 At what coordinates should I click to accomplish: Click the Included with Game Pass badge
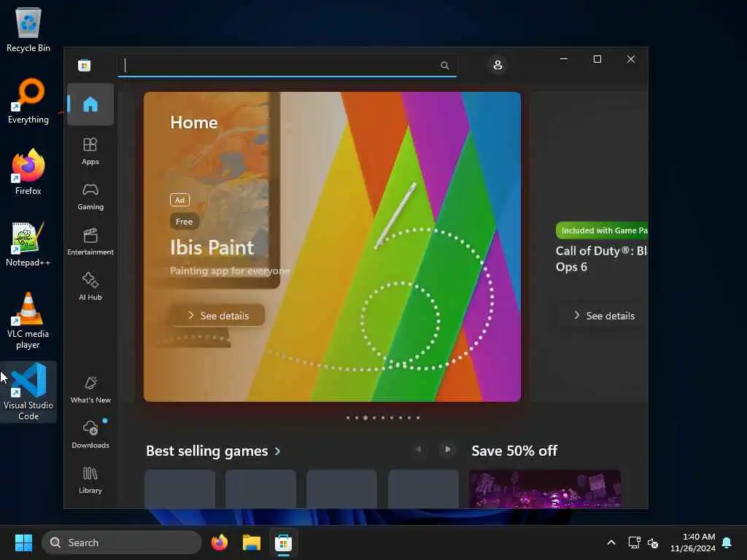602,230
